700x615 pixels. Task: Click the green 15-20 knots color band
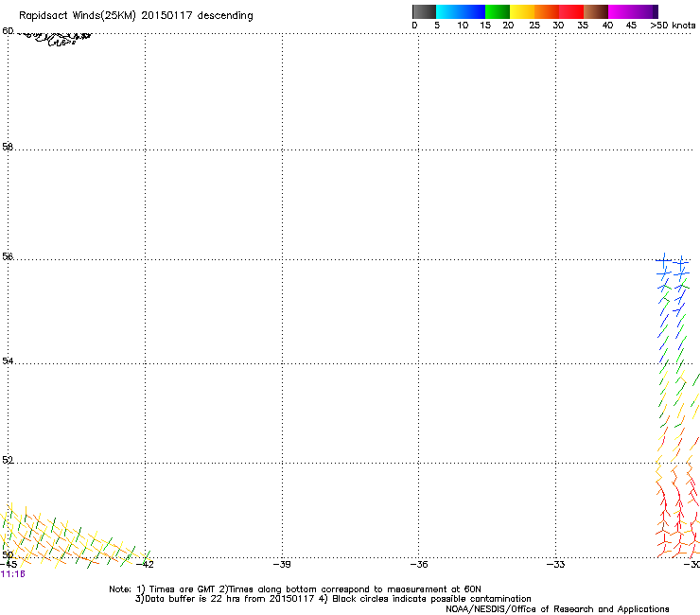pyautogui.click(x=498, y=11)
